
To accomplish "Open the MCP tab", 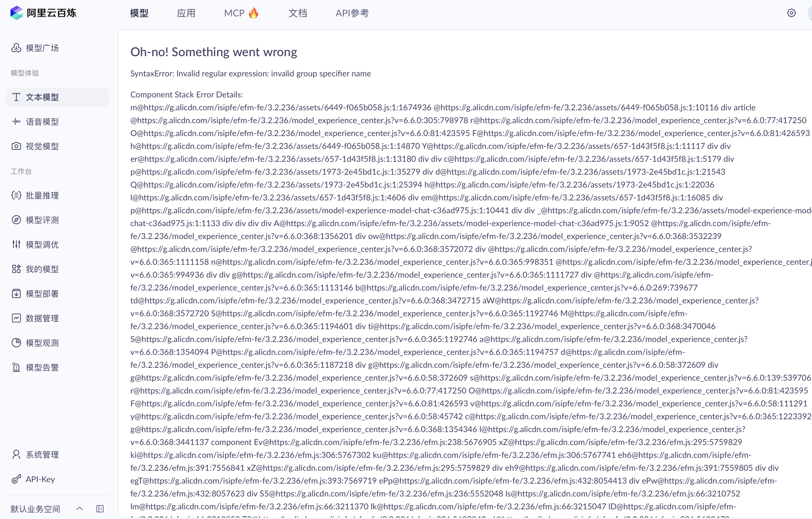I will 241,13.
